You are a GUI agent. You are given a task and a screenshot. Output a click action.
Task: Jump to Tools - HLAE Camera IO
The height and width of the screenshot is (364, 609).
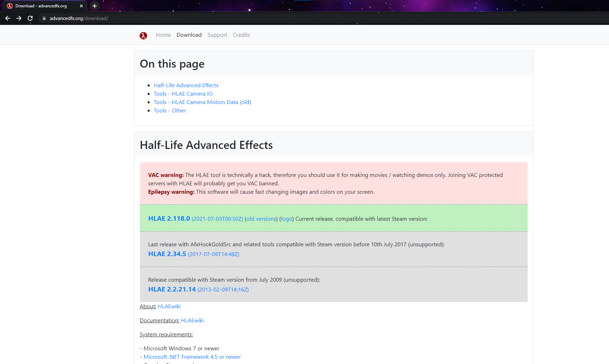[183, 94]
